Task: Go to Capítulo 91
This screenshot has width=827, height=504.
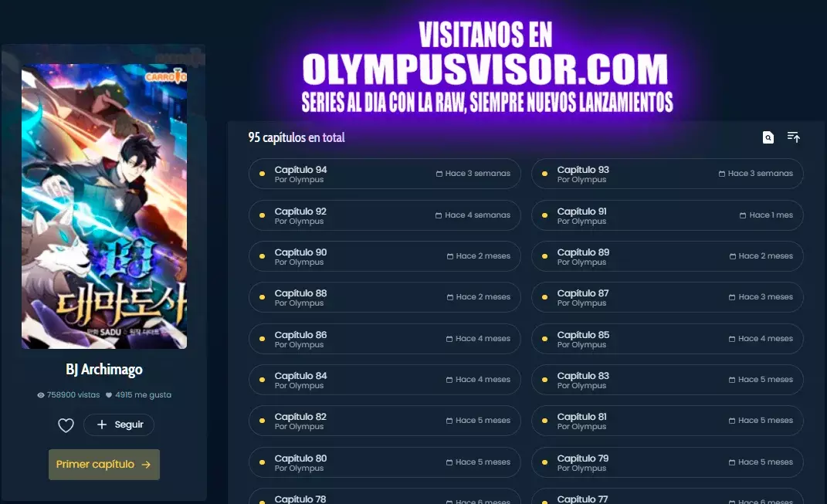Action: tap(666, 215)
